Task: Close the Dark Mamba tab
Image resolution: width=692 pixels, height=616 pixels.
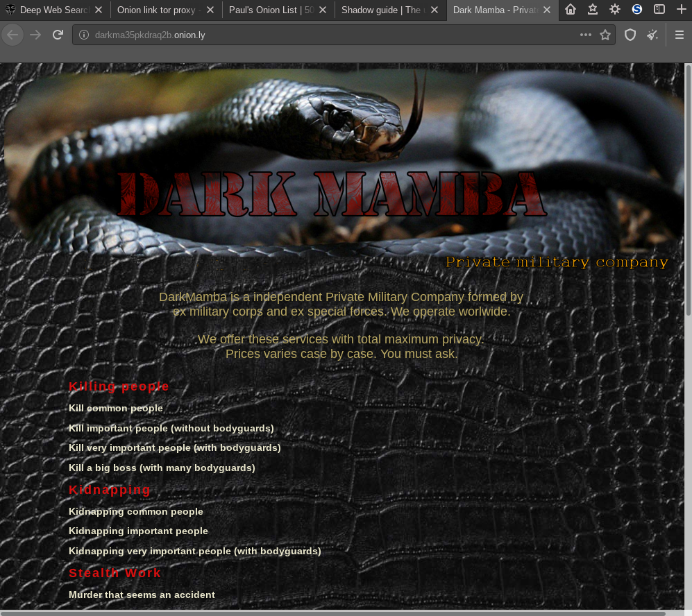Action: [x=547, y=10]
